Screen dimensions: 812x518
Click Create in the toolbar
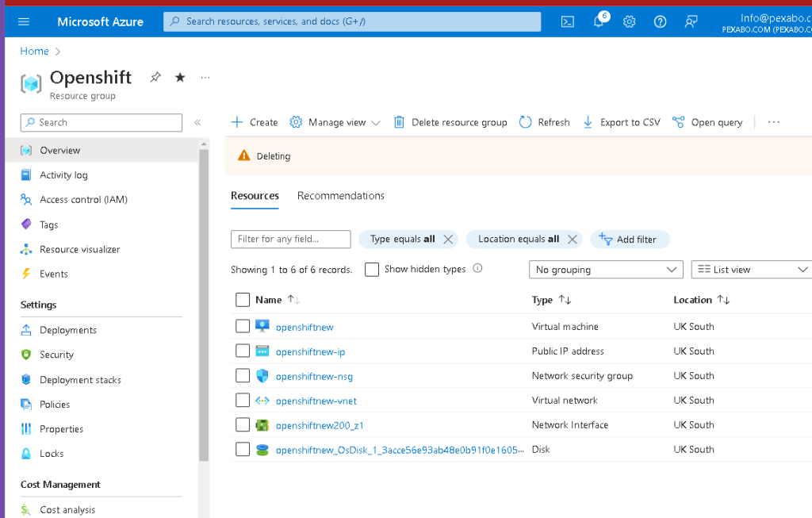[x=255, y=122]
